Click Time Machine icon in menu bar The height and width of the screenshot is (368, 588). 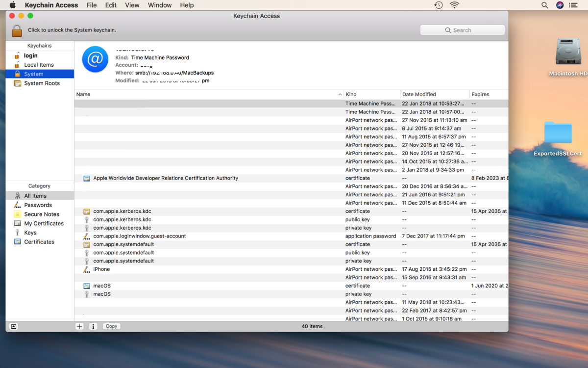(439, 5)
